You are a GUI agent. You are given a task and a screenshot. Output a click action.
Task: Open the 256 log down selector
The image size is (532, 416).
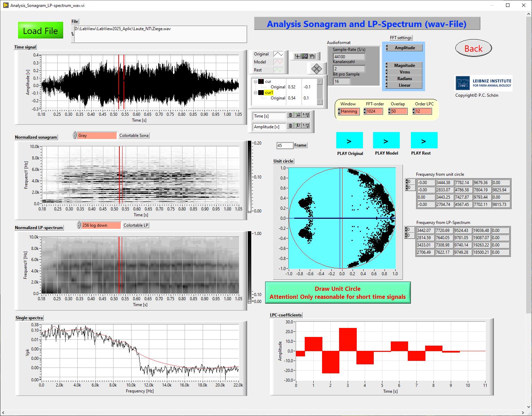[x=101, y=225]
